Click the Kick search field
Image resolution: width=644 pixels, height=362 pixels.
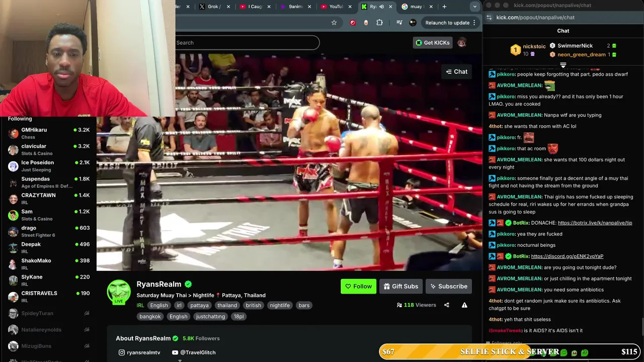[x=247, y=43]
